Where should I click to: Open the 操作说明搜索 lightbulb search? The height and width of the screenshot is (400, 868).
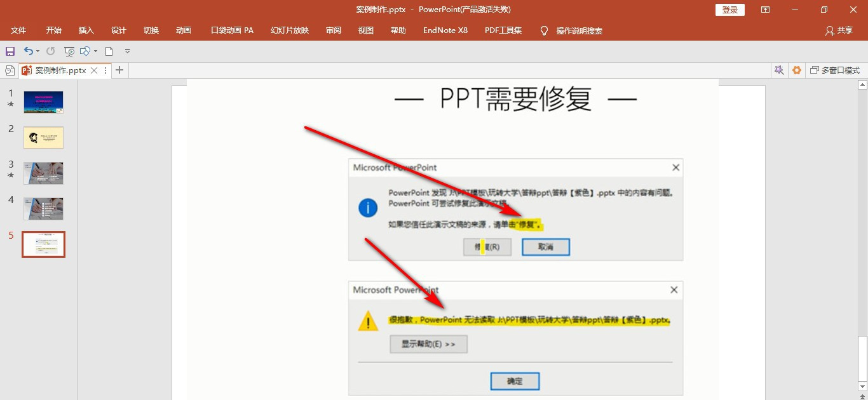[x=544, y=30]
